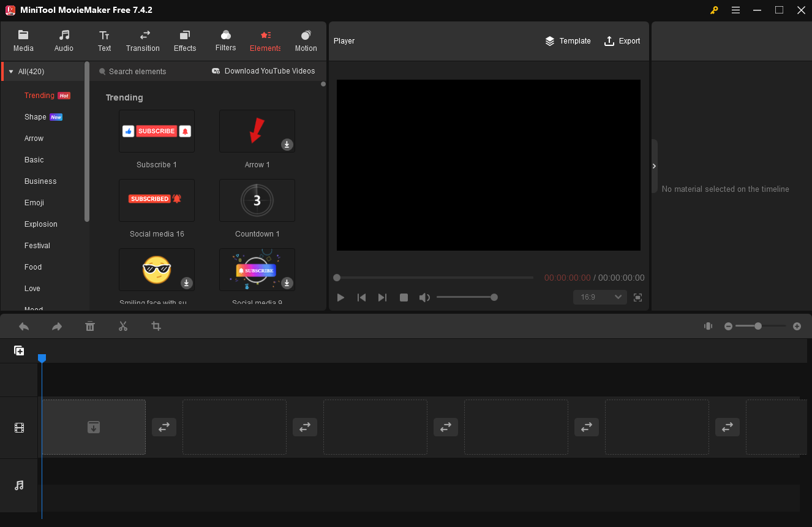Viewport: 812px width, 527px height.
Task: Delete the selected clip
Action: (90, 327)
